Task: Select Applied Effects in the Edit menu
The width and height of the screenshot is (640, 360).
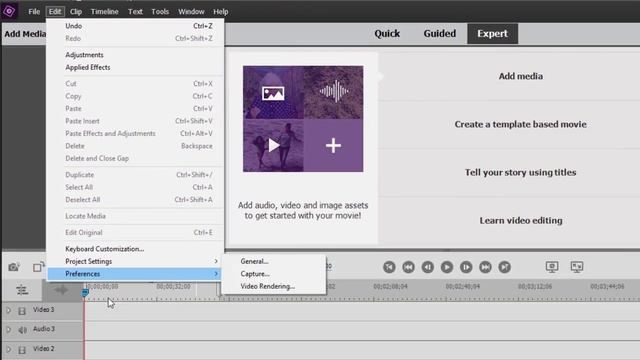Action: coord(136,67)
